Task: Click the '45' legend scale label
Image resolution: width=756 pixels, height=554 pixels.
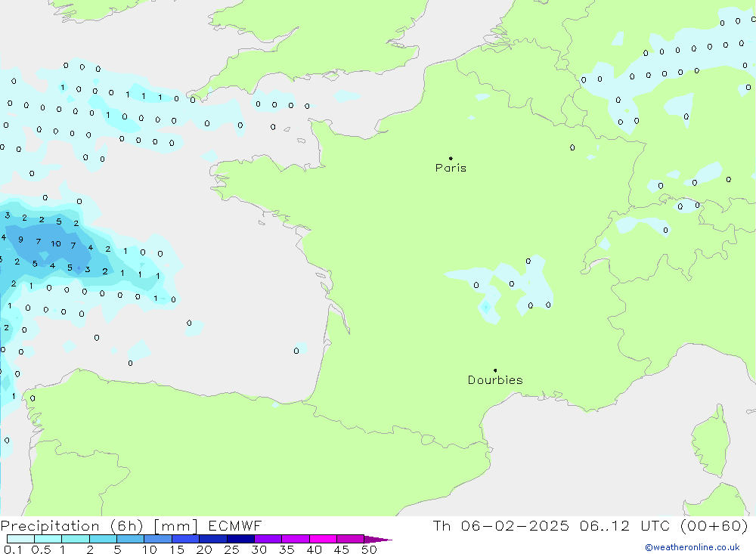Action: 342,549
